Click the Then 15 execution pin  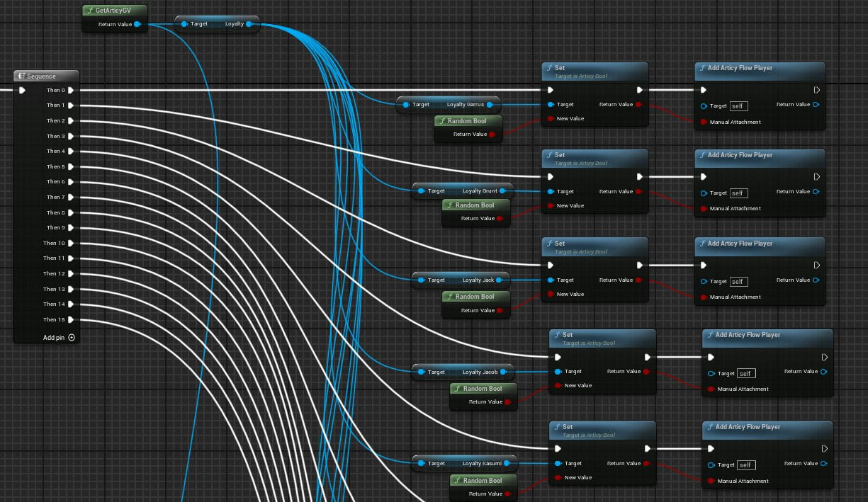point(71,319)
